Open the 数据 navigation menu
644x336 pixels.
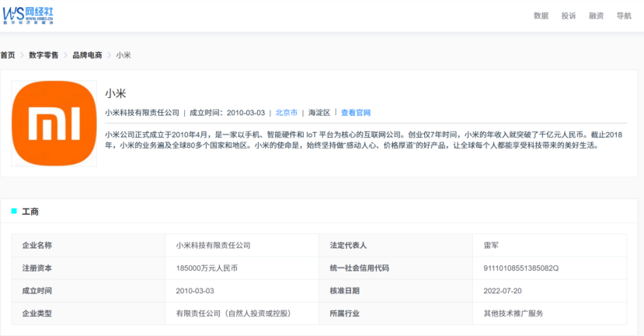click(541, 16)
